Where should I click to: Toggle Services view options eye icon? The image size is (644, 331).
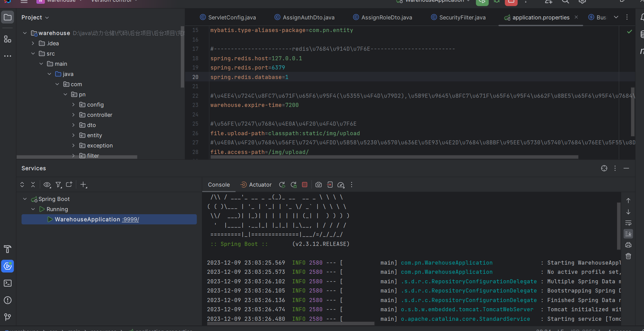47,185
